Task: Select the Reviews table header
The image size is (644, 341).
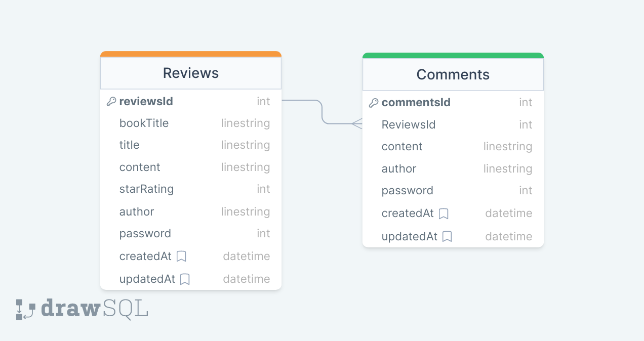Action: tap(191, 73)
